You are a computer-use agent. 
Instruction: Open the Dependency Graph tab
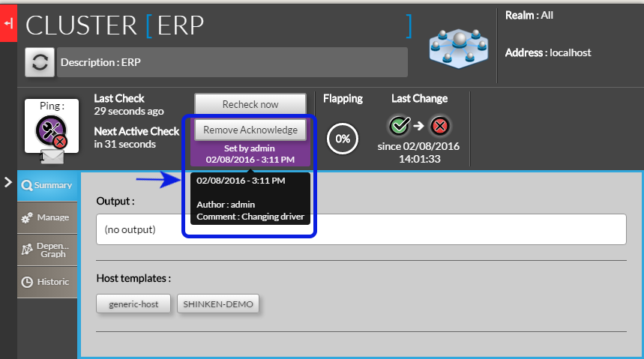point(47,250)
